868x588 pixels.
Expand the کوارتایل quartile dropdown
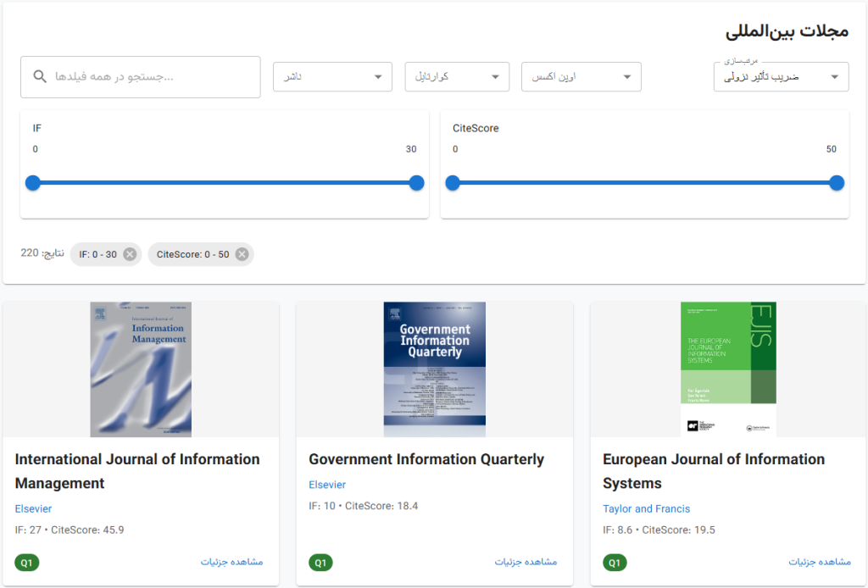click(x=457, y=77)
